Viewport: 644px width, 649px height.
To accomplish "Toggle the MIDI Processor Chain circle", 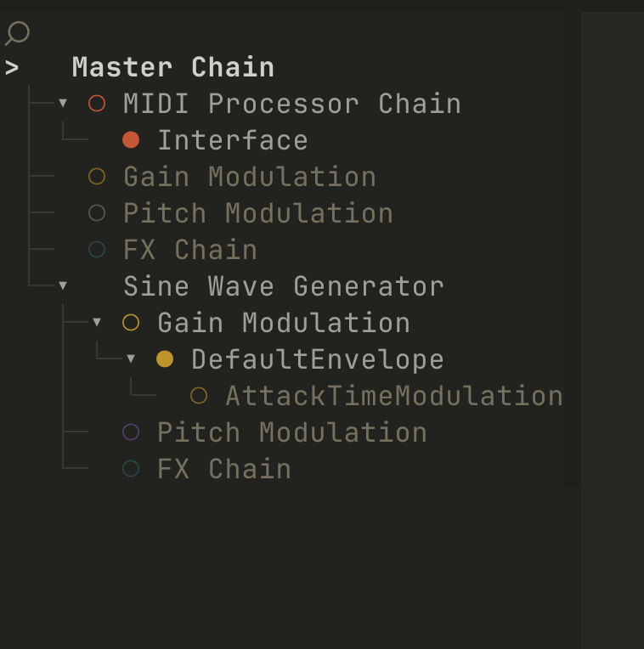I will pos(97,104).
